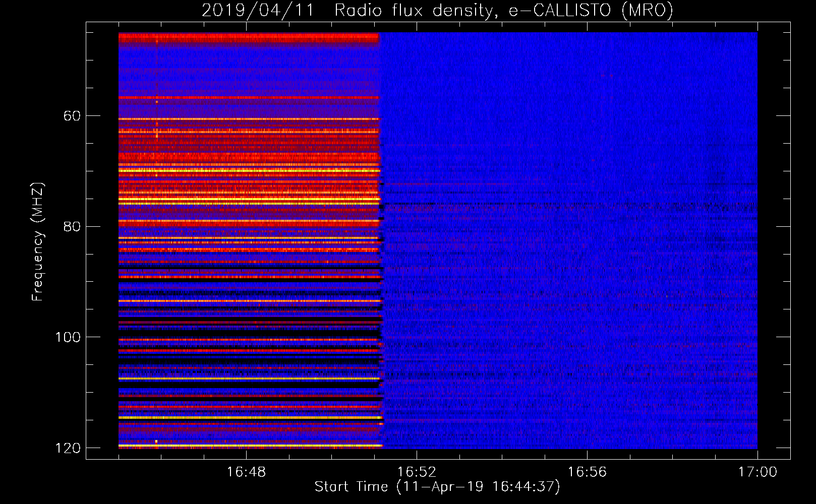The image size is (816, 504).
Task: Click the 16:48 time tick label
Action: click(x=246, y=472)
